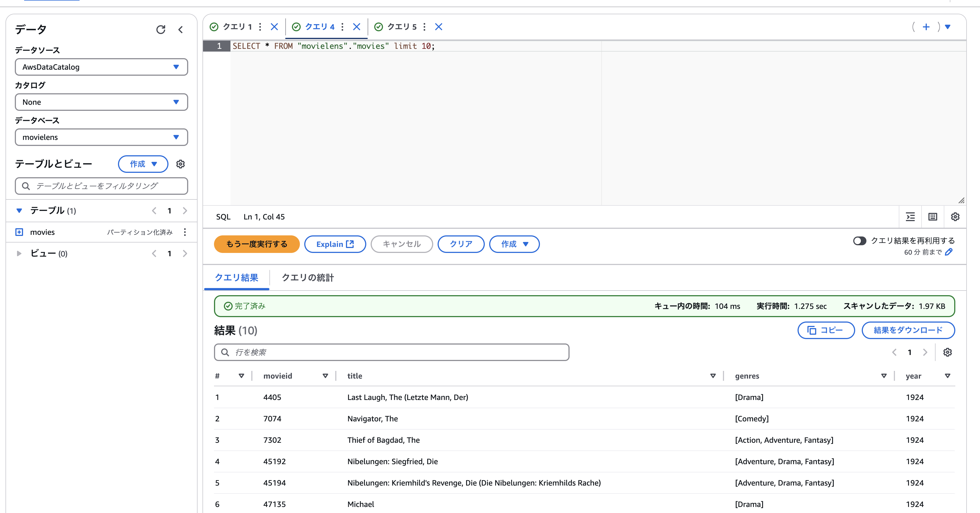Focus the テーブルとビューをフィルタリング search field

pos(101,186)
